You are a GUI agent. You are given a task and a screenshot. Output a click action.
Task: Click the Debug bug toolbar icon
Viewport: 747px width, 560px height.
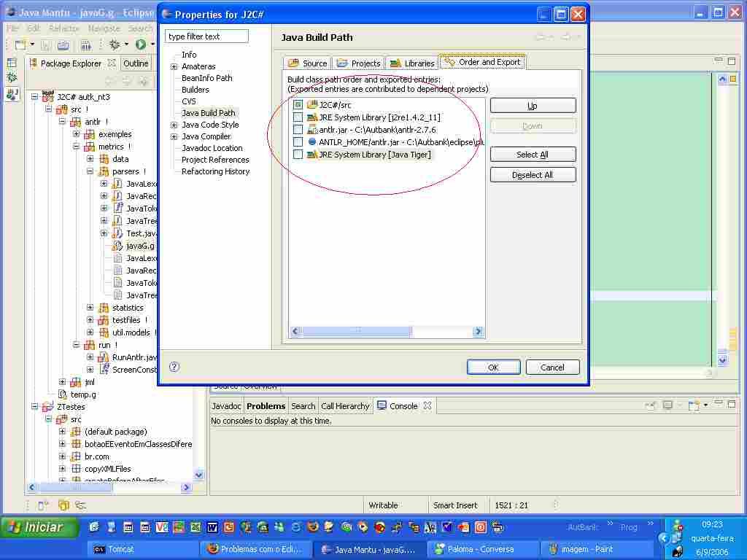[115, 45]
